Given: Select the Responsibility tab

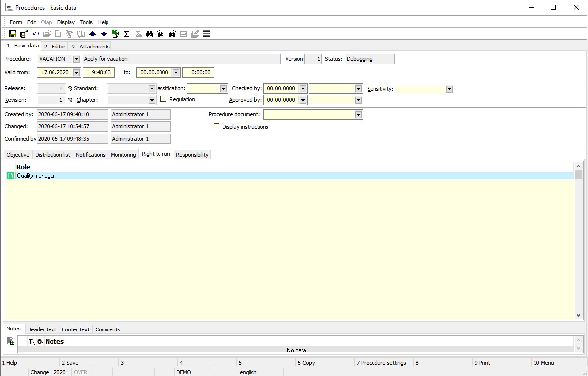Looking at the screenshot, I should (192, 155).
